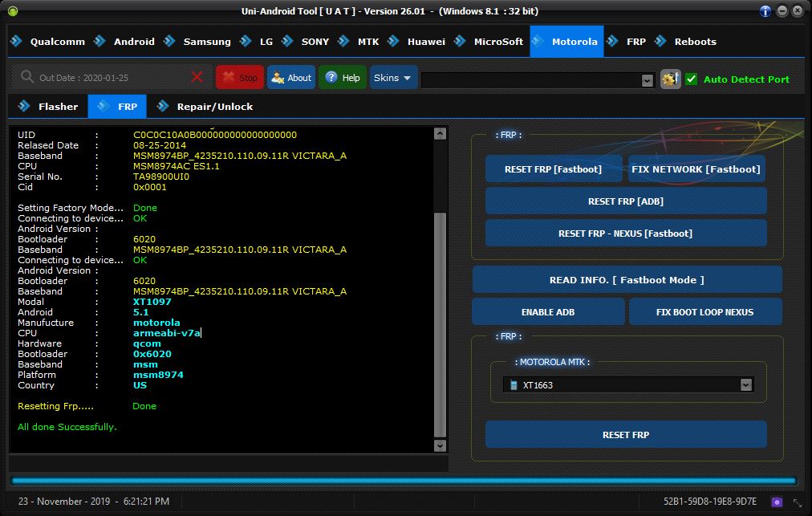Click RESET FRP [ADB] button

(x=625, y=201)
